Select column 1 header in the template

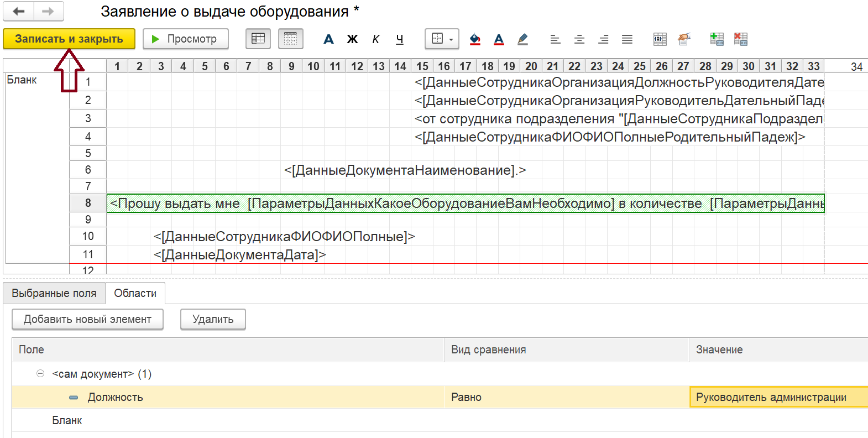click(117, 66)
